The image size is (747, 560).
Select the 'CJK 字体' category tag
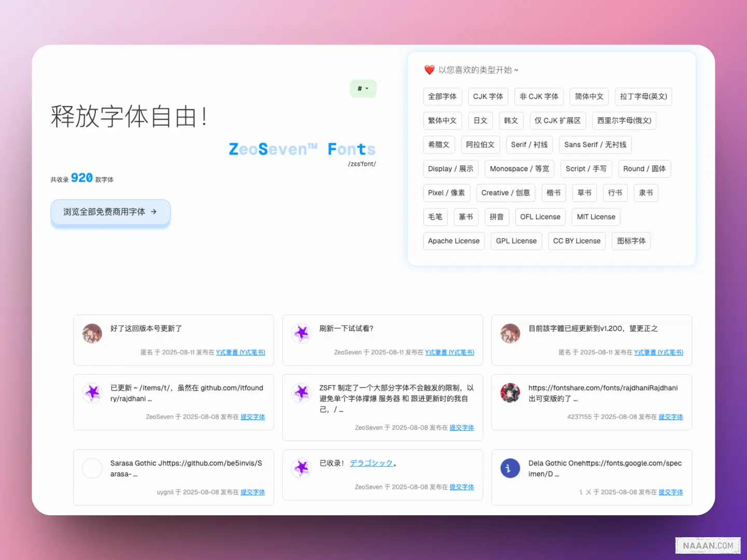[x=488, y=96]
